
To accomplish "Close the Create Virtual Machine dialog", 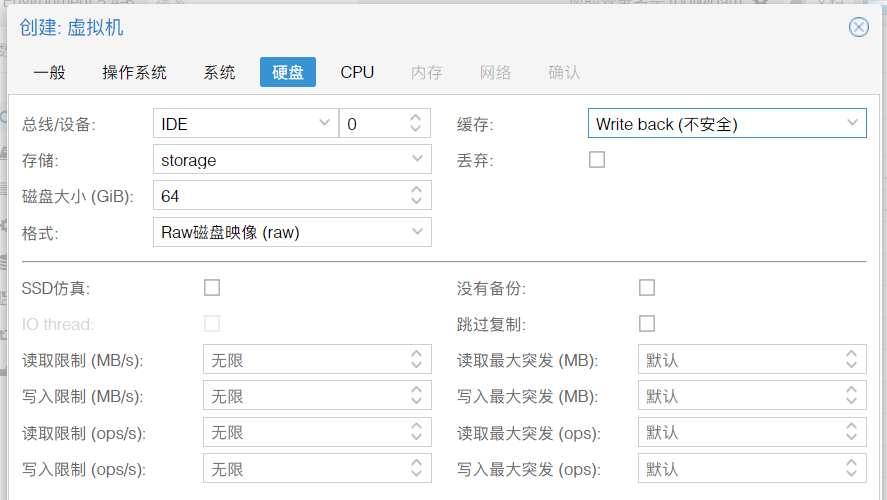I will [x=858, y=27].
